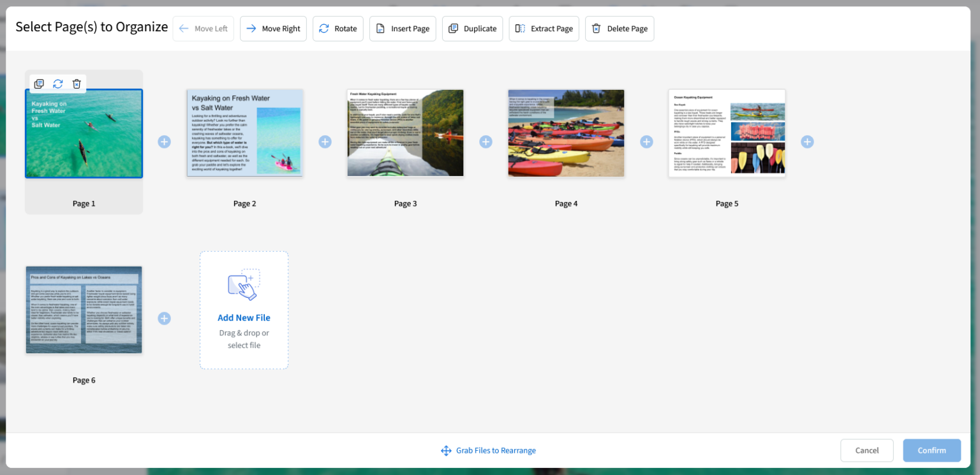Image resolution: width=980 pixels, height=475 pixels.
Task: Click the Page 6 label
Action: coord(84,381)
